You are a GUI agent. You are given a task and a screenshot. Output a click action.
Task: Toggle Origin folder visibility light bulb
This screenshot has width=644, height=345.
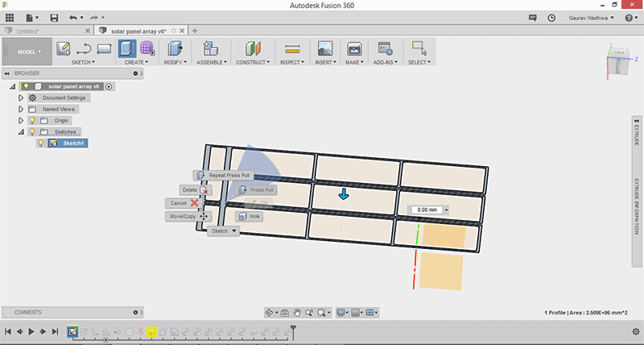point(32,120)
